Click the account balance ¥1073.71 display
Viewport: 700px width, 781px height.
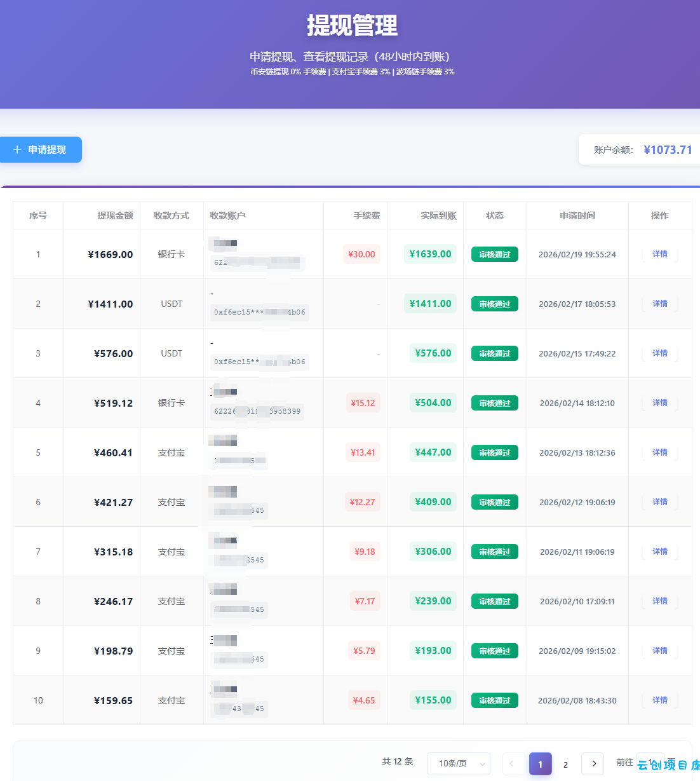667,150
